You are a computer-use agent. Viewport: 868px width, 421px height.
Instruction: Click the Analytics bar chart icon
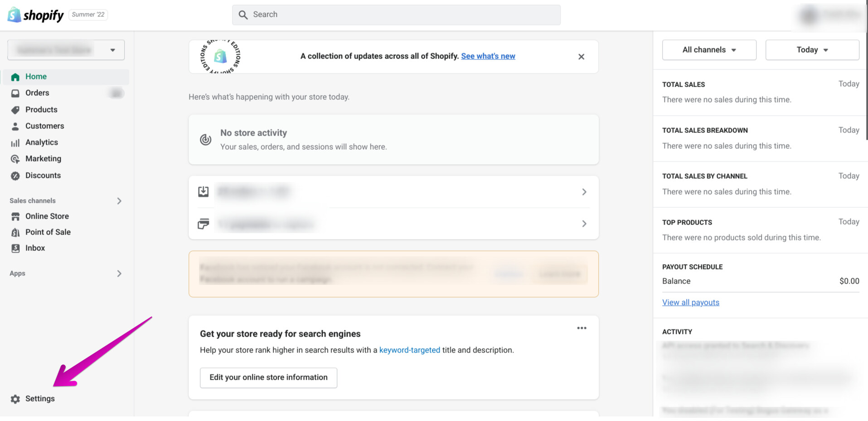click(15, 142)
